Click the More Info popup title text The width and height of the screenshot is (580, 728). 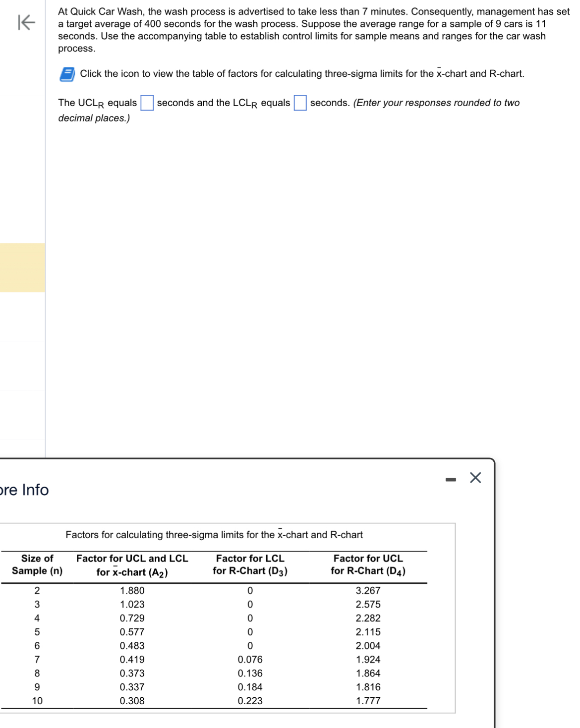click(24, 491)
